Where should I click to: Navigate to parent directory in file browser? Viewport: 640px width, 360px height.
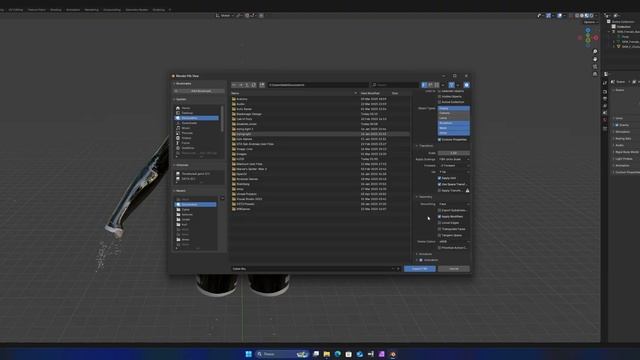(247, 85)
